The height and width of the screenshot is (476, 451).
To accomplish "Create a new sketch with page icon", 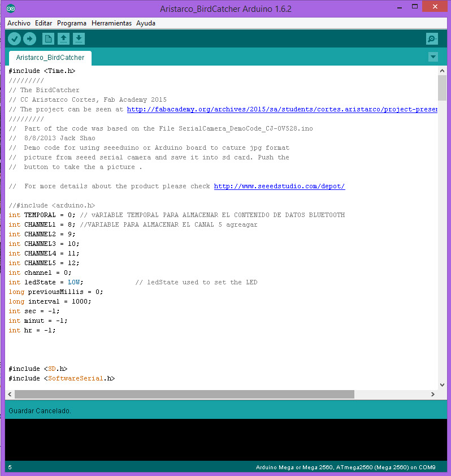I will coord(48,39).
